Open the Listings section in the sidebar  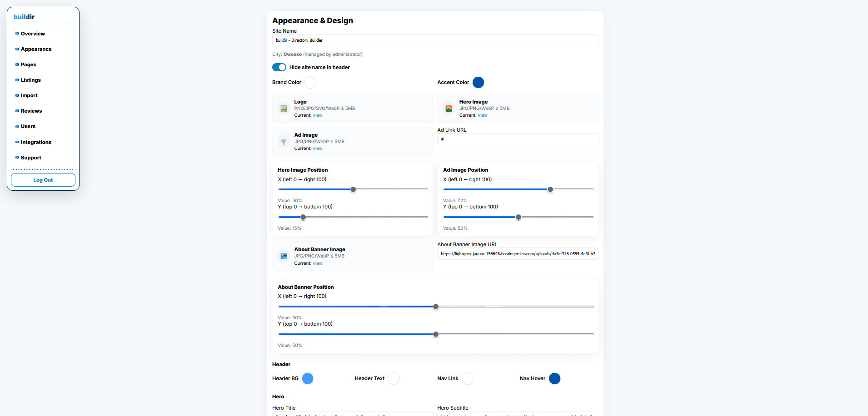point(30,80)
